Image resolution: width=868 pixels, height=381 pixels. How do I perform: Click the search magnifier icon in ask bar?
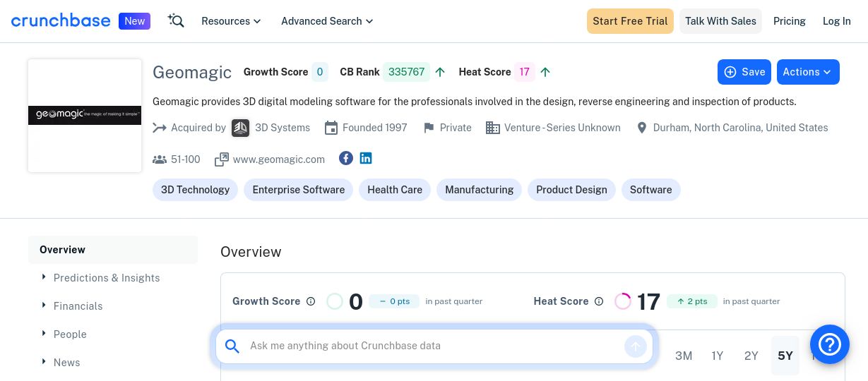tap(232, 346)
